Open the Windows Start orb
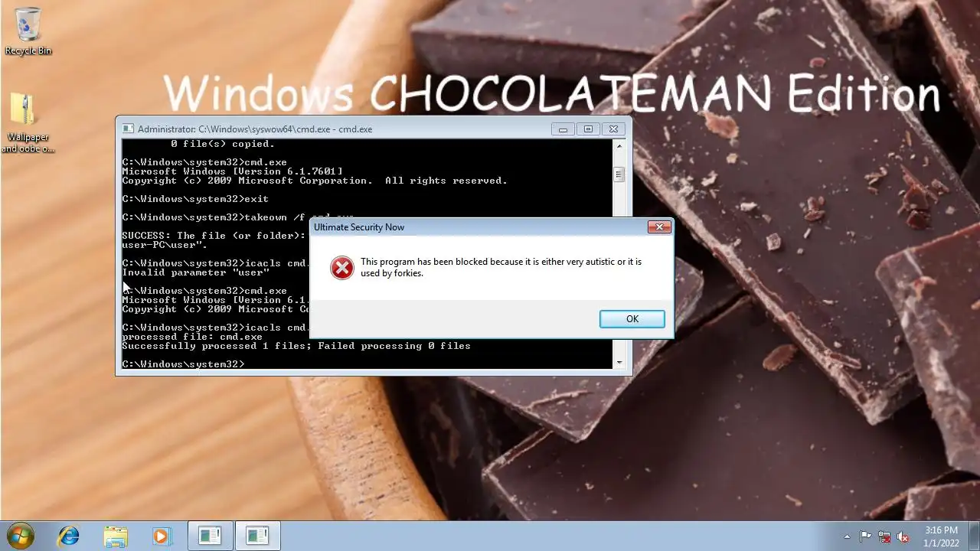 pos(21,535)
